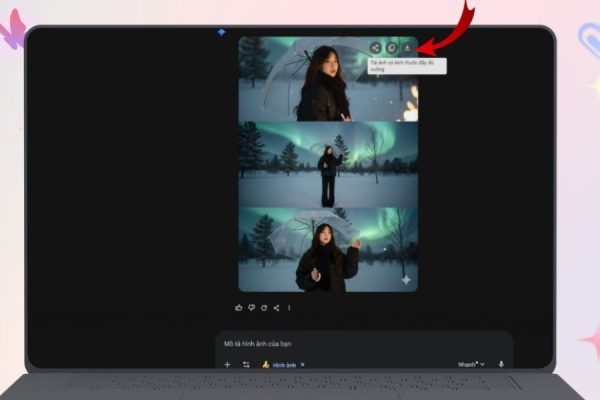Click the copy image icon on the picture

click(392, 47)
